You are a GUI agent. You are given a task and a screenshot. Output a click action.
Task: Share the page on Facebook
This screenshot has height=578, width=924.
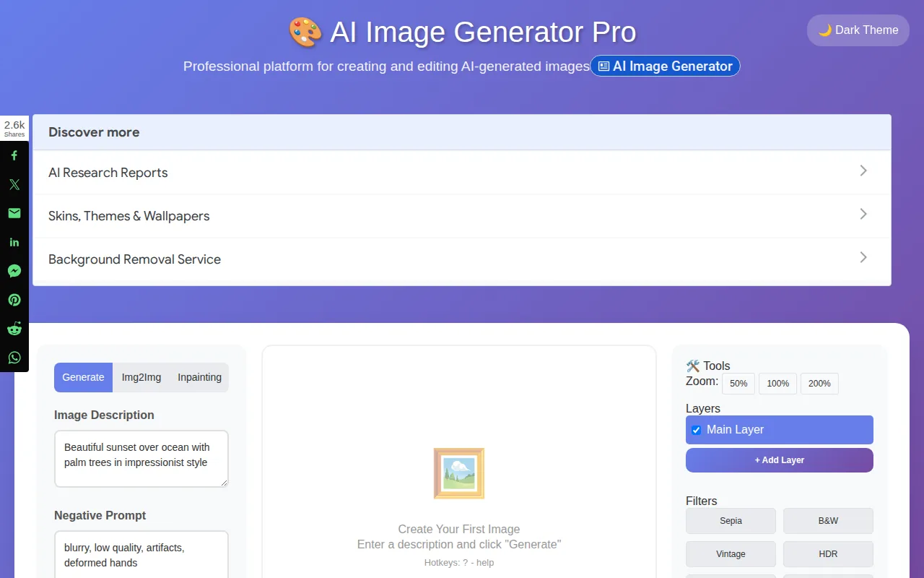(14, 155)
